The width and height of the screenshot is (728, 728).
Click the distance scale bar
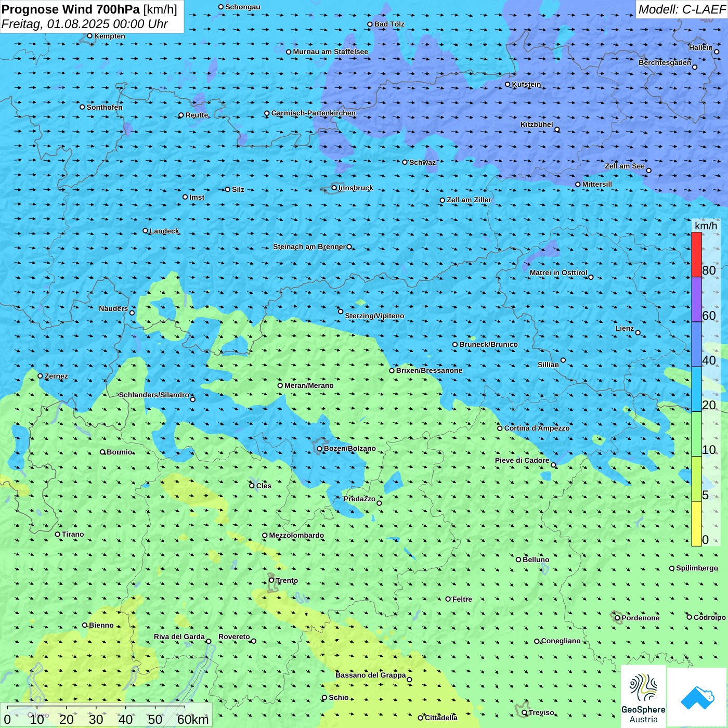pos(96,708)
